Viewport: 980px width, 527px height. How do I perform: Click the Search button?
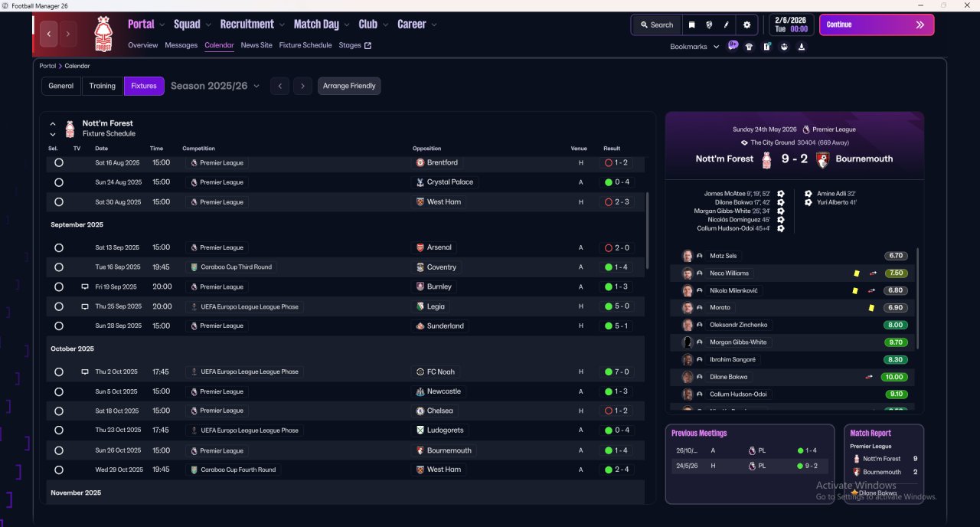tap(656, 25)
